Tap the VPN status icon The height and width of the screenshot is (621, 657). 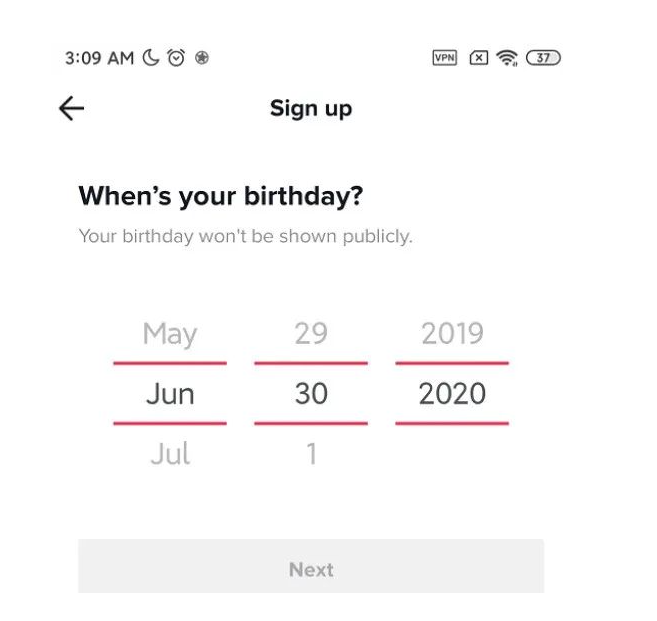444,58
